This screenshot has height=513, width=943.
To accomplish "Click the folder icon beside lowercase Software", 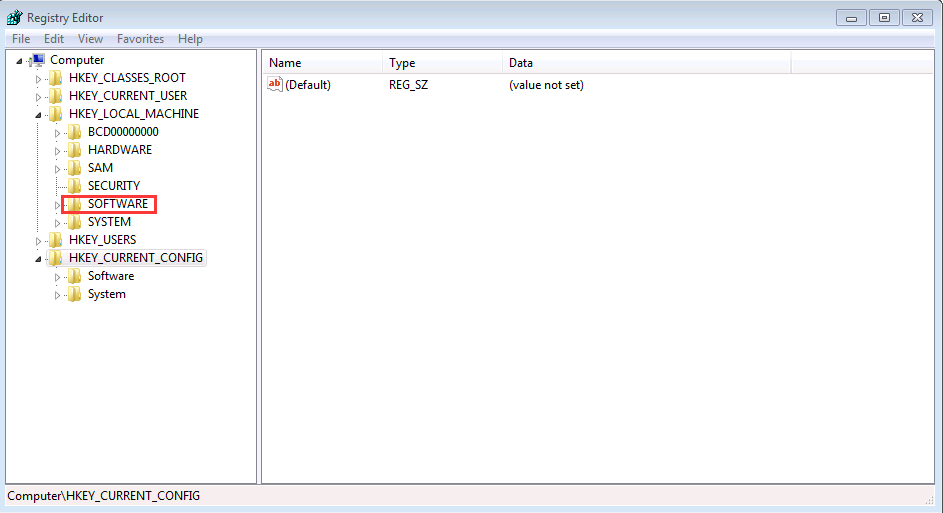I will 75,276.
